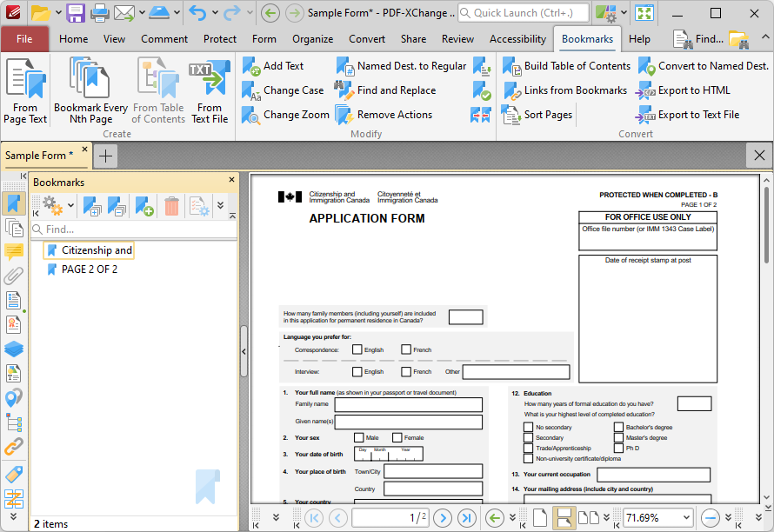The width and height of the screenshot is (774, 532).
Task: Open the File menu tab
Action: 24,39
